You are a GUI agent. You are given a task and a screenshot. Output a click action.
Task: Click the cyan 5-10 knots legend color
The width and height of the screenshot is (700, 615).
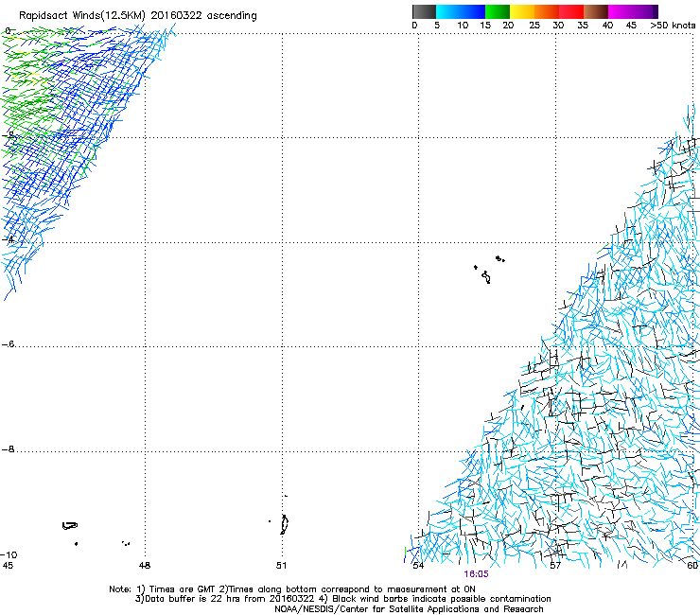point(448,11)
